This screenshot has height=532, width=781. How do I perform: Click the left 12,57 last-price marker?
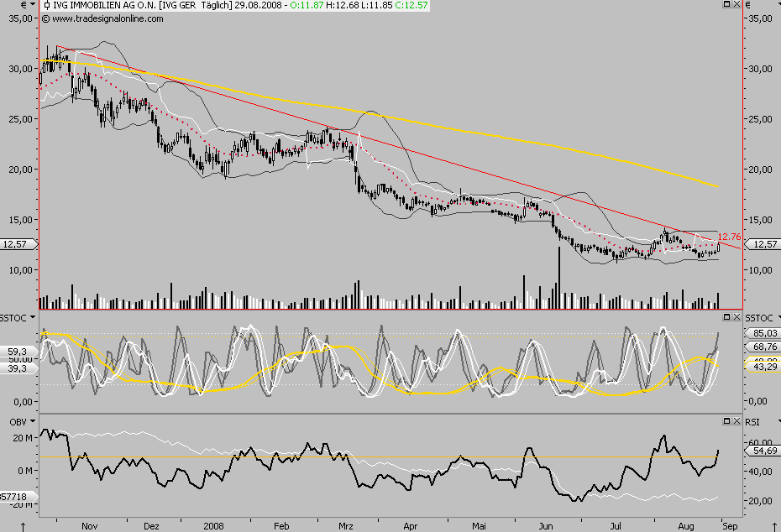click(x=19, y=244)
